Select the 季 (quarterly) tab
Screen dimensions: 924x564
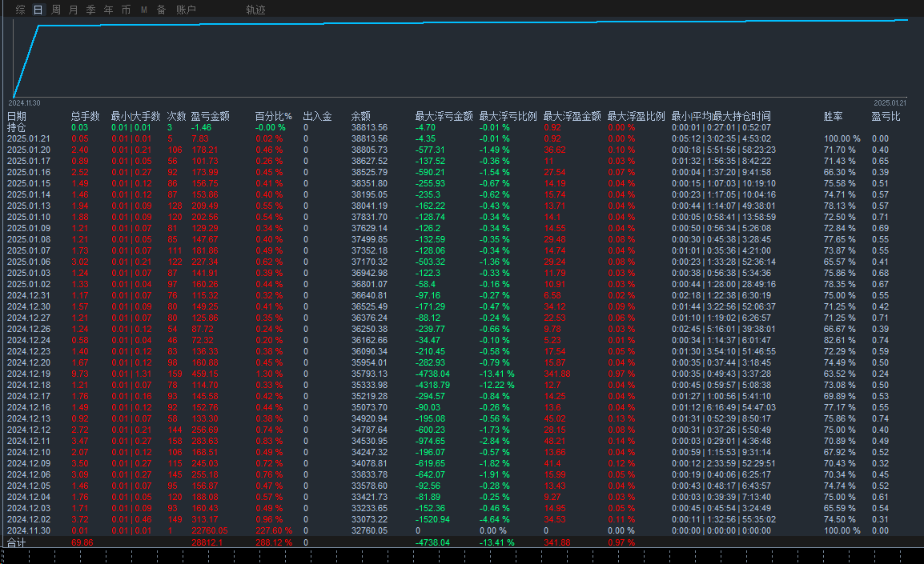pos(90,10)
